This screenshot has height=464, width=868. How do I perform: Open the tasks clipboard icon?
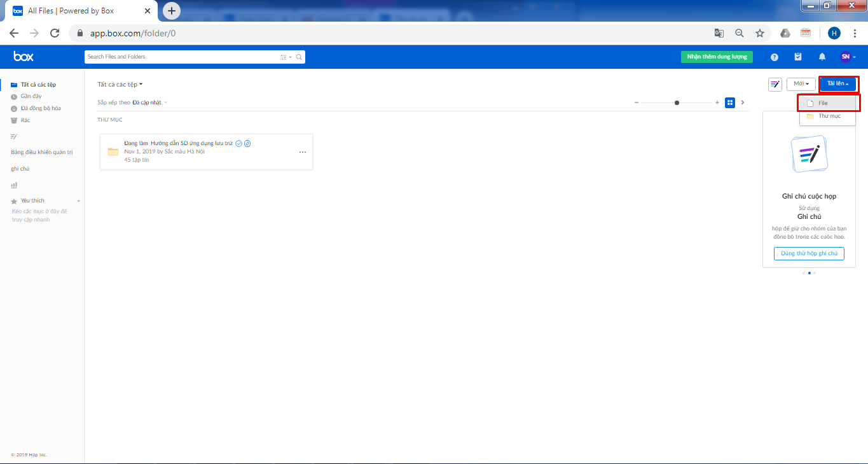click(798, 57)
